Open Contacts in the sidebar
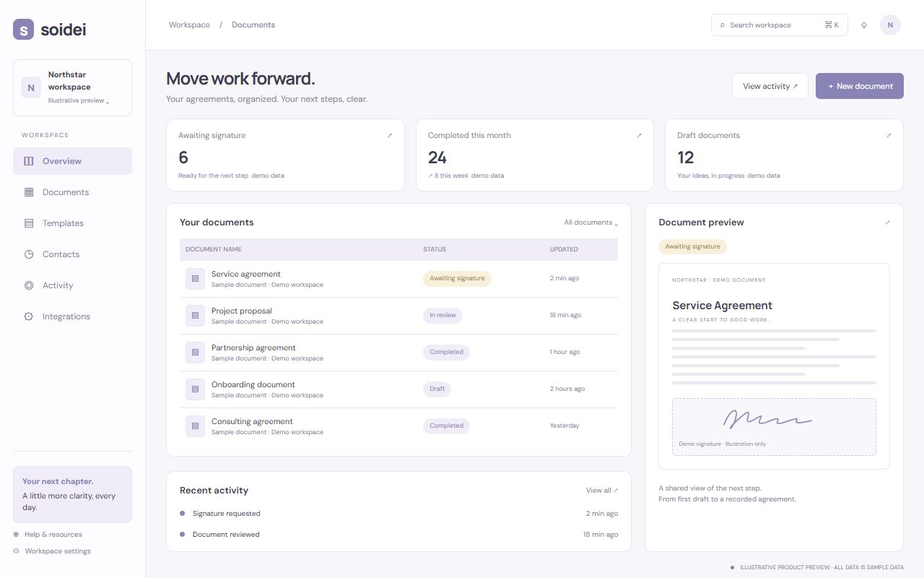Viewport: 924px width, 578px height. pyautogui.click(x=72, y=254)
